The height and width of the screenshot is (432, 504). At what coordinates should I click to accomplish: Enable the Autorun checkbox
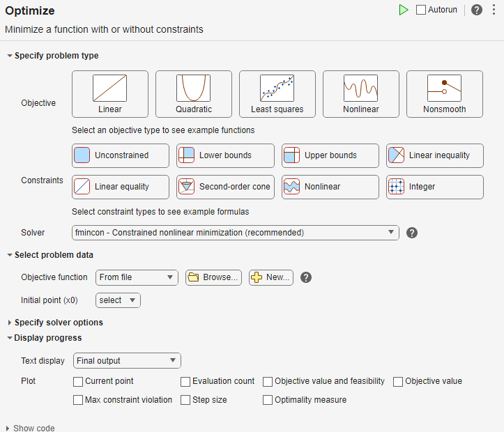tap(421, 10)
